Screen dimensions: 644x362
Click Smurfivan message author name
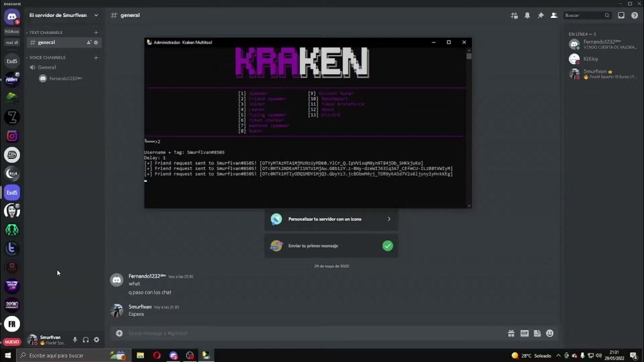(140, 307)
